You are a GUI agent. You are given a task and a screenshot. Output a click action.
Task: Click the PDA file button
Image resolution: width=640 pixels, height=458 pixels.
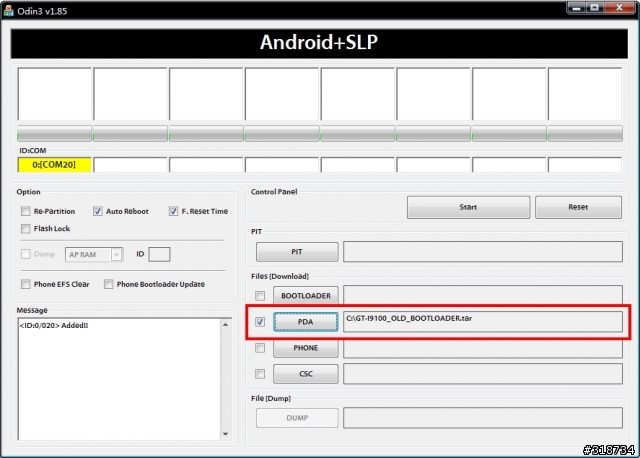306,322
